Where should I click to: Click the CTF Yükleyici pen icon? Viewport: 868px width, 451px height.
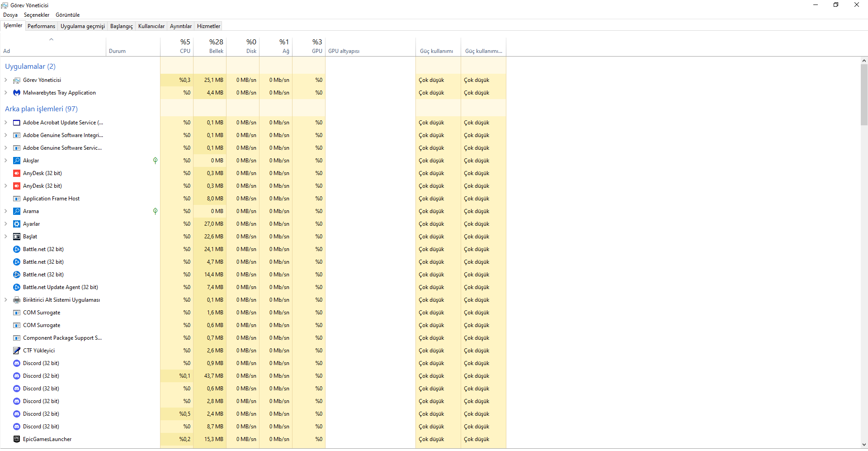(17, 351)
